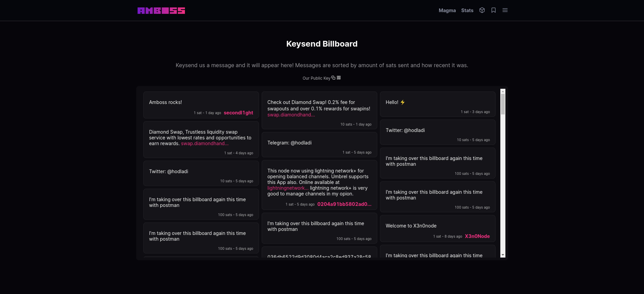The image size is (644, 294).
Task: Open the 0204a91bb5802ad0 node link
Action: 344,204
